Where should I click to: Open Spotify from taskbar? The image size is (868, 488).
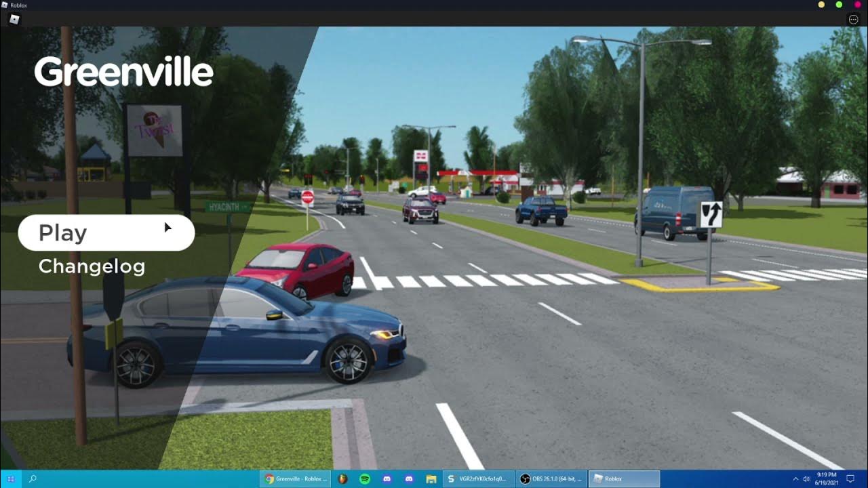click(365, 479)
